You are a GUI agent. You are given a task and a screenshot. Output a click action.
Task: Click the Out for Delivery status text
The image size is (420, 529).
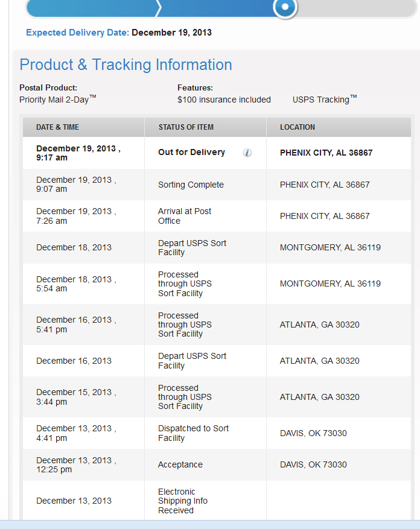(191, 153)
